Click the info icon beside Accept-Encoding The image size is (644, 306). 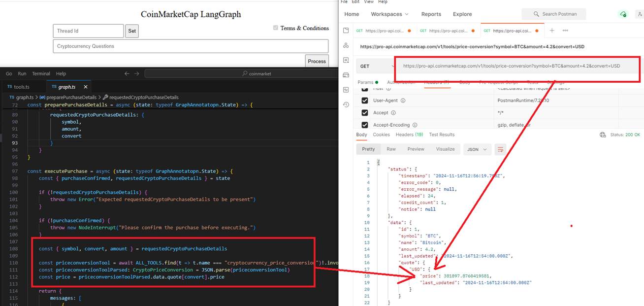point(415,125)
